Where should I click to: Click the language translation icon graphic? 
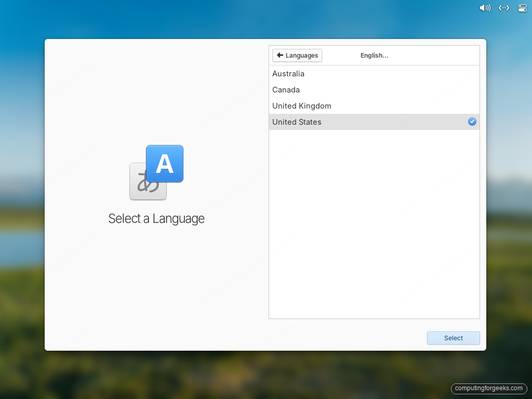coord(156,172)
